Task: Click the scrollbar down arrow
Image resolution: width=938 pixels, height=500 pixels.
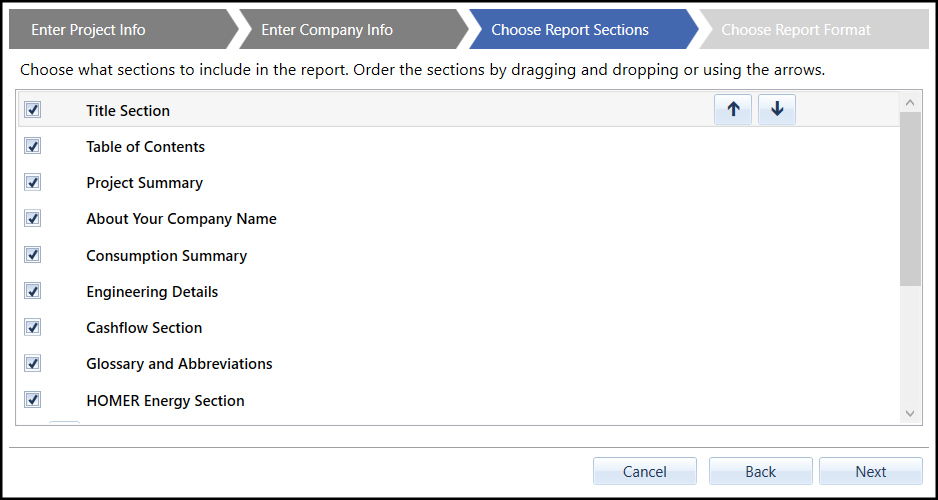Action: point(909,414)
